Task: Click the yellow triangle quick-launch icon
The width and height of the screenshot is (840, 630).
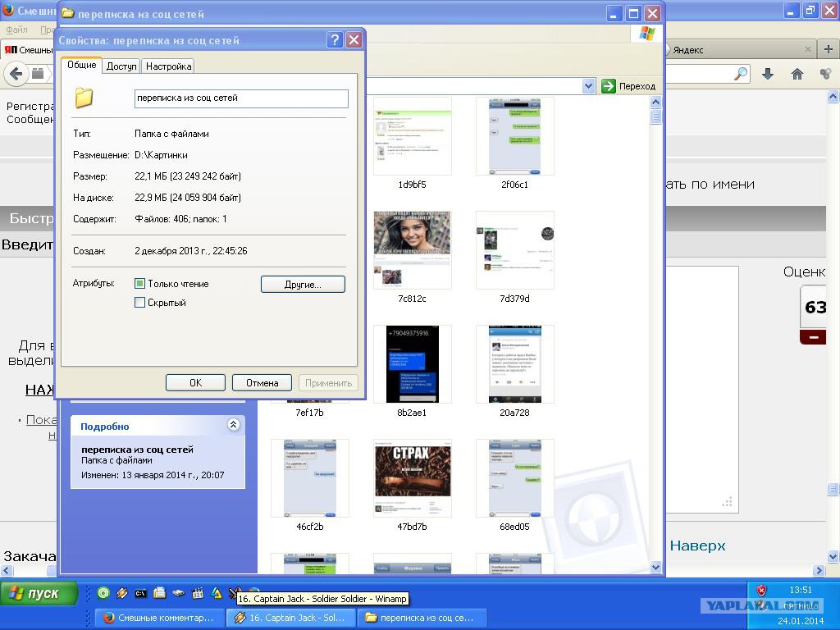Action: click(217, 593)
